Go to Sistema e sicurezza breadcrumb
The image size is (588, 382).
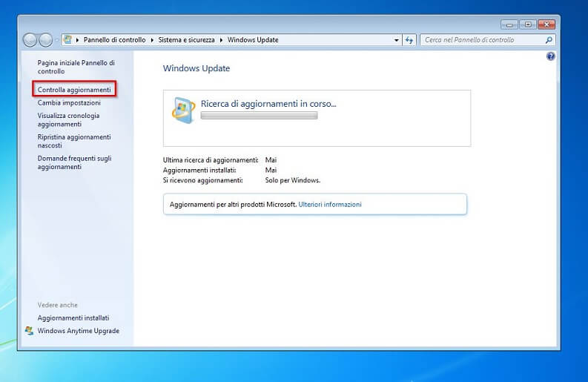pos(186,40)
